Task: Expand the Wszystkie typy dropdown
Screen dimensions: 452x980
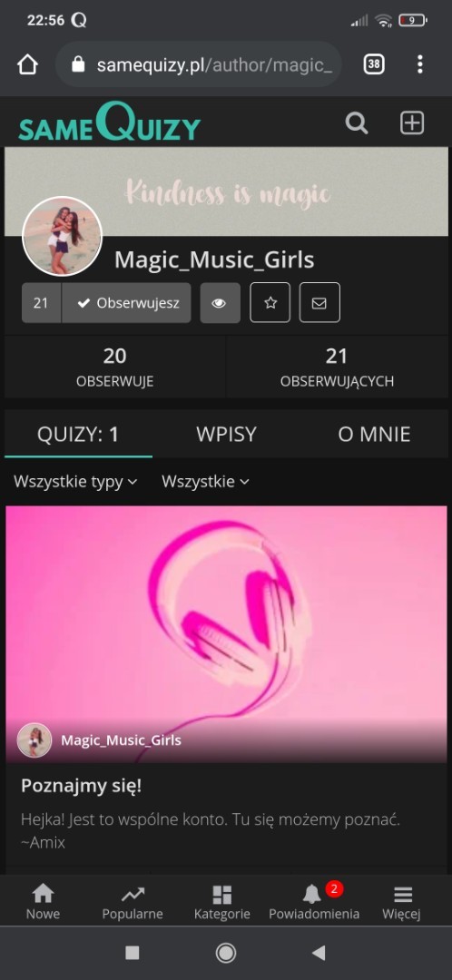Action: (x=75, y=482)
